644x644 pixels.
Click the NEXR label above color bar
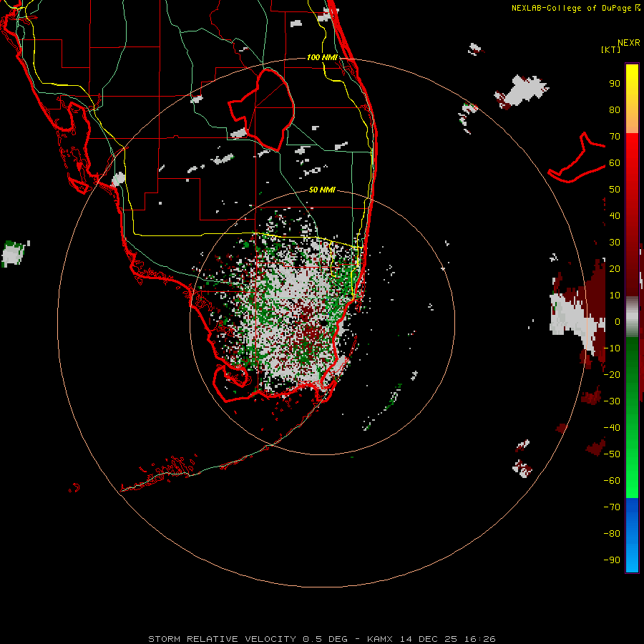629,43
